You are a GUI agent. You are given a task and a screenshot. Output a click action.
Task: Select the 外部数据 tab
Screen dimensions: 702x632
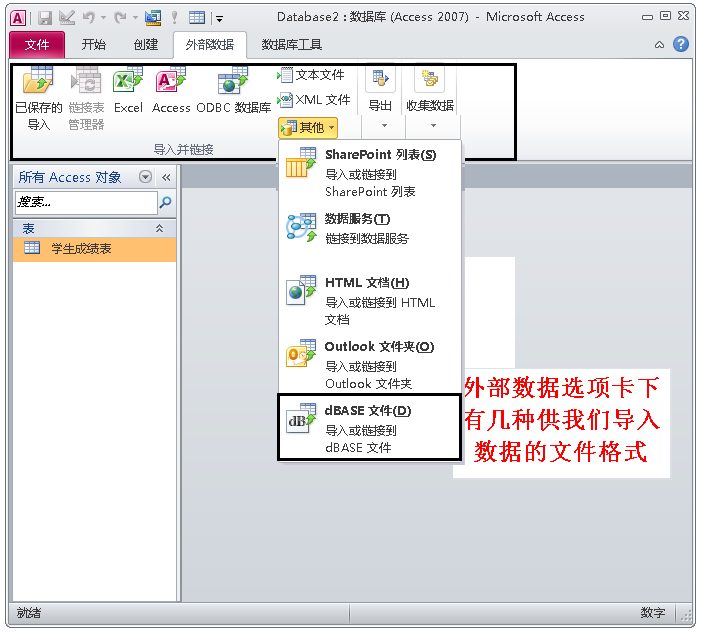210,45
